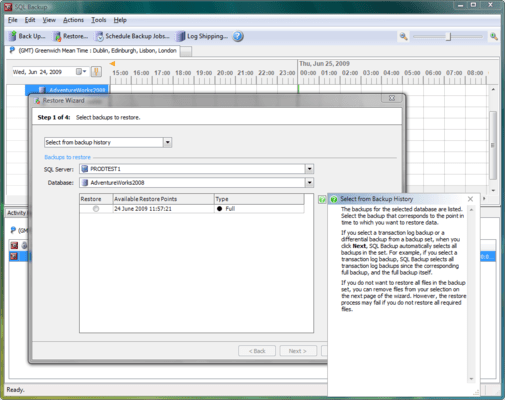This screenshot has height=400, width=505.
Task: Select the GMT Greenwich Mean Time tab
Action: [93, 51]
